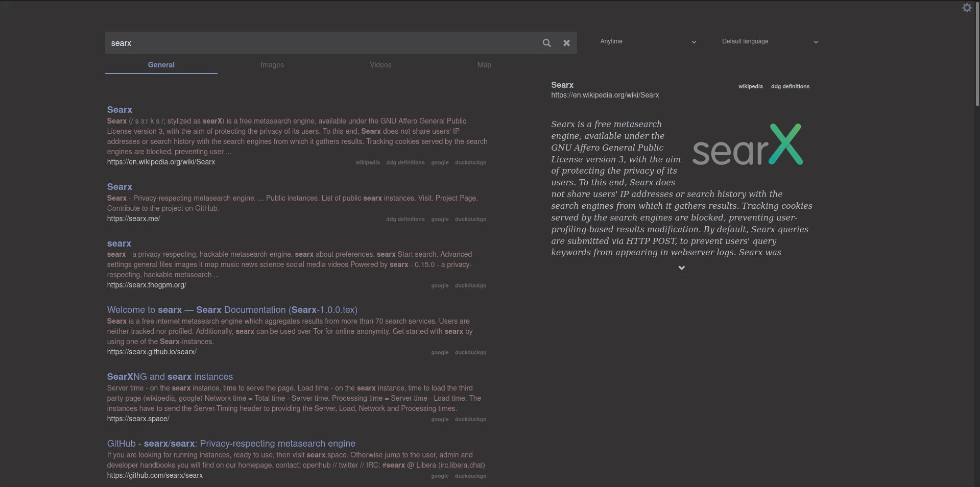Viewport: 980px width, 487px height.
Task: Click ddg definitions tag on first result
Action: [x=405, y=162]
